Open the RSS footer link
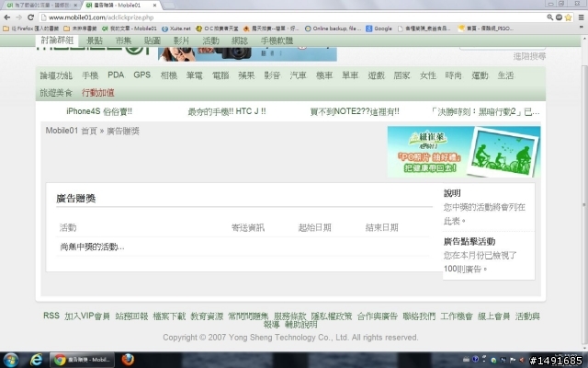This screenshot has height=368, width=588. [x=51, y=316]
